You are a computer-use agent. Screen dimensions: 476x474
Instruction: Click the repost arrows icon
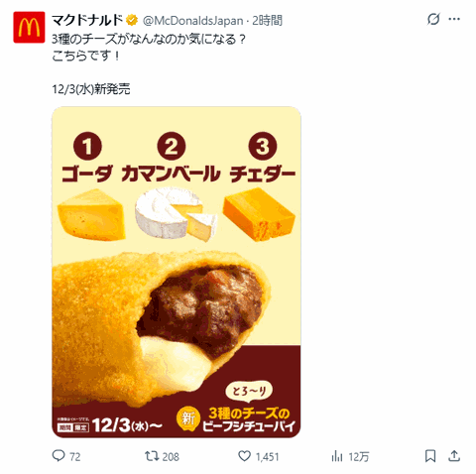[x=151, y=456]
